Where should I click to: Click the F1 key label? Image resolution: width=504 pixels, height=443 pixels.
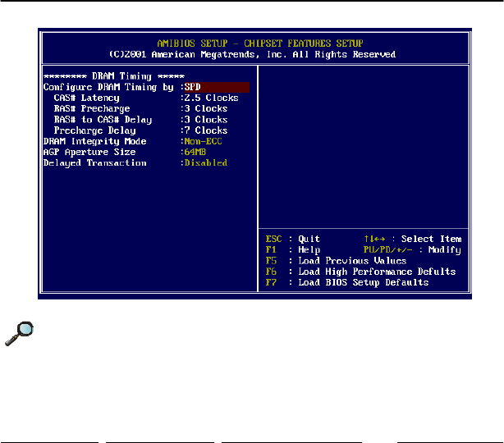point(271,250)
